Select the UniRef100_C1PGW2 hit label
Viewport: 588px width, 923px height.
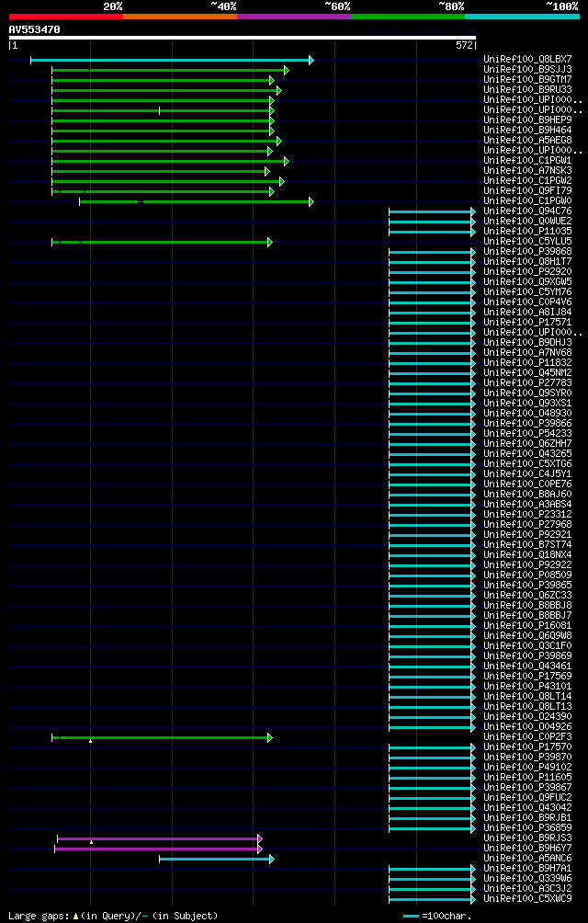pyautogui.click(x=527, y=180)
